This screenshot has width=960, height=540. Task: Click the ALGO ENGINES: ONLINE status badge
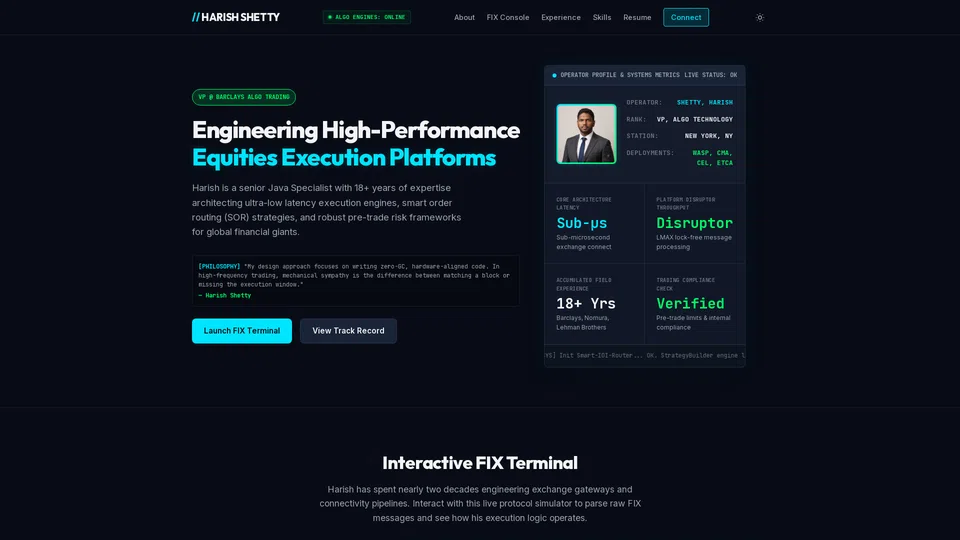(367, 17)
